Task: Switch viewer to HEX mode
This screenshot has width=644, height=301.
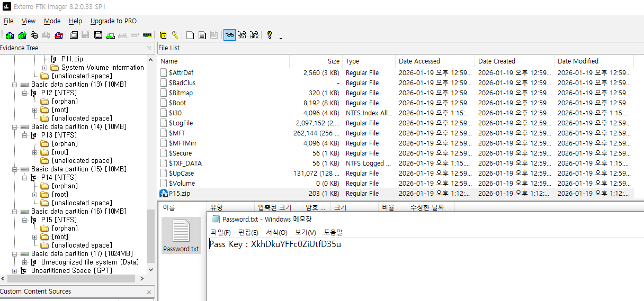Action: pos(254,35)
